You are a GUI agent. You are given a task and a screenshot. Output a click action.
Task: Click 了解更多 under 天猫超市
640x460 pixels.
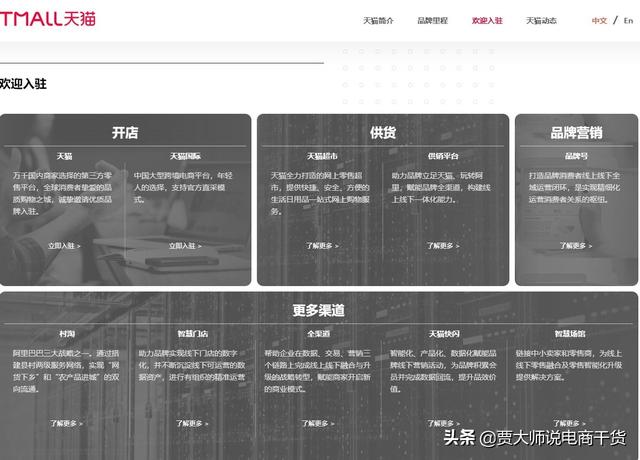pyautogui.click(x=322, y=246)
